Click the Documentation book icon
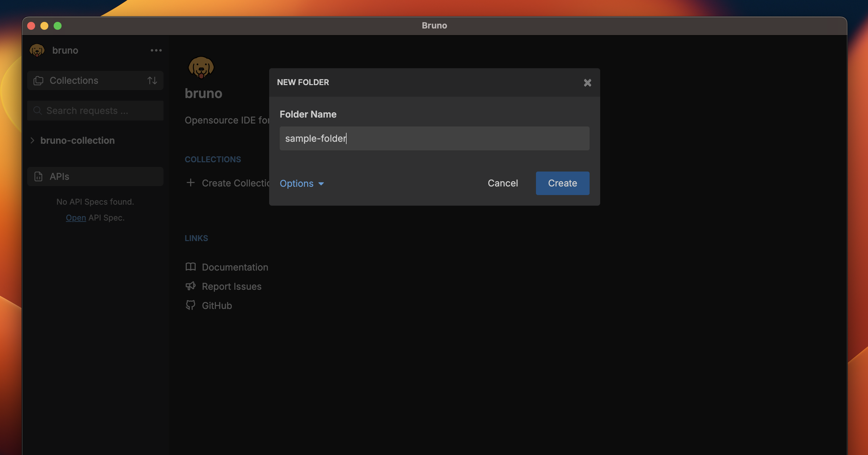The height and width of the screenshot is (455, 868). pos(191,267)
